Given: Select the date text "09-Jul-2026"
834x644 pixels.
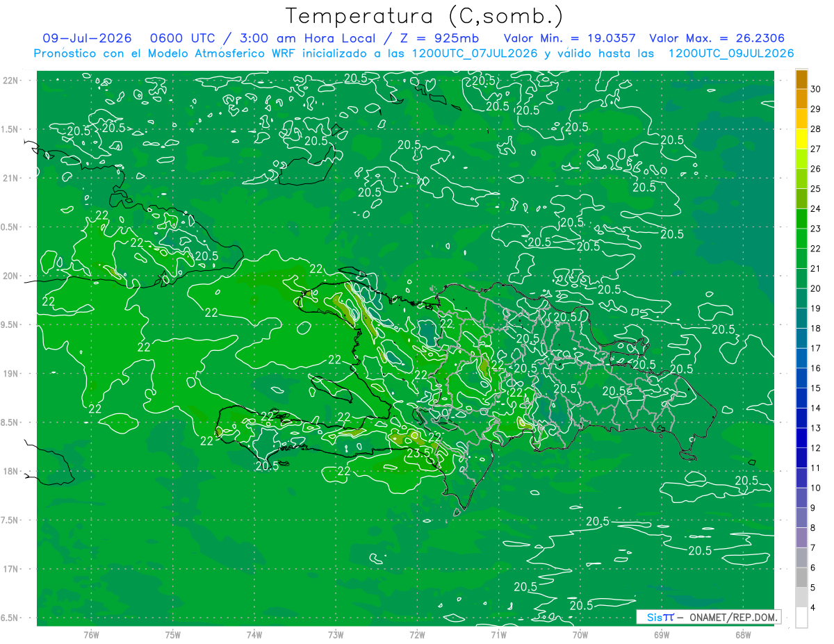Looking at the screenshot, I should pos(87,38).
